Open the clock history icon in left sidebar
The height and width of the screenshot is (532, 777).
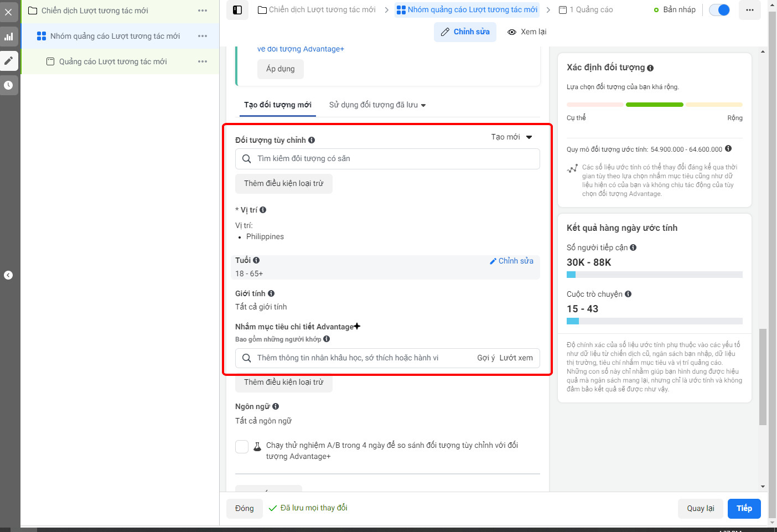[x=8, y=85]
